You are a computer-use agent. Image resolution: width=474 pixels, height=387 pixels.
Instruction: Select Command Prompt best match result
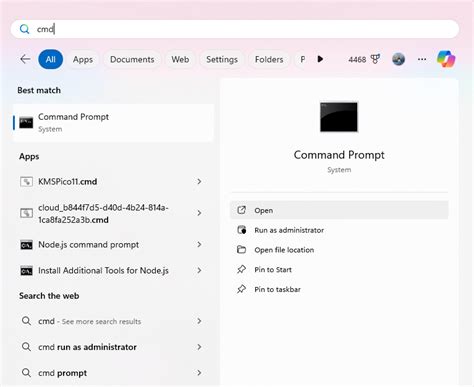pyautogui.click(x=113, y=123)
